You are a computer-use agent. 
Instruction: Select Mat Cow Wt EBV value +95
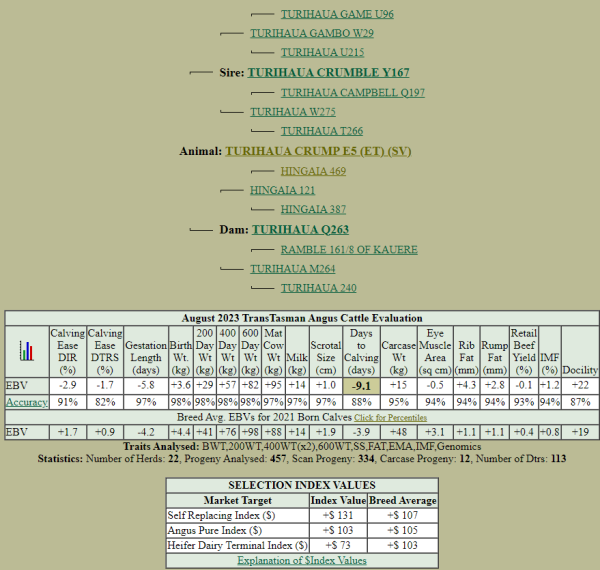click(x=273, y=386)
